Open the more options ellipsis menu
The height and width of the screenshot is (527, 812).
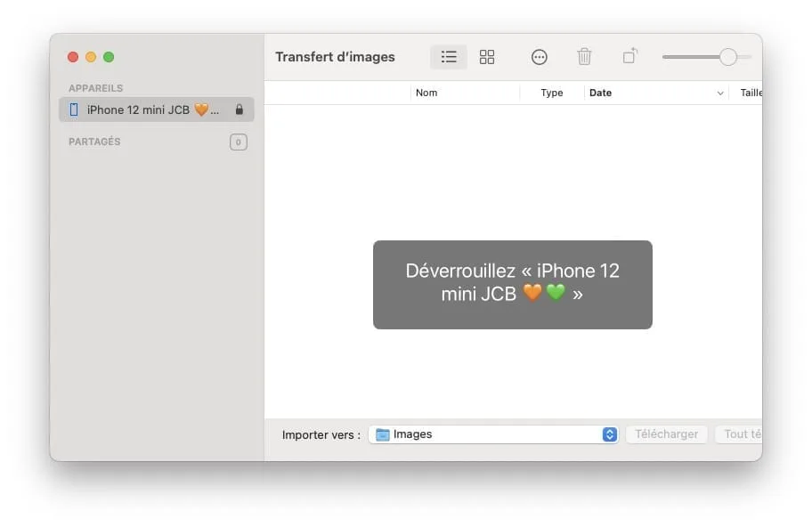click(540, 56)
